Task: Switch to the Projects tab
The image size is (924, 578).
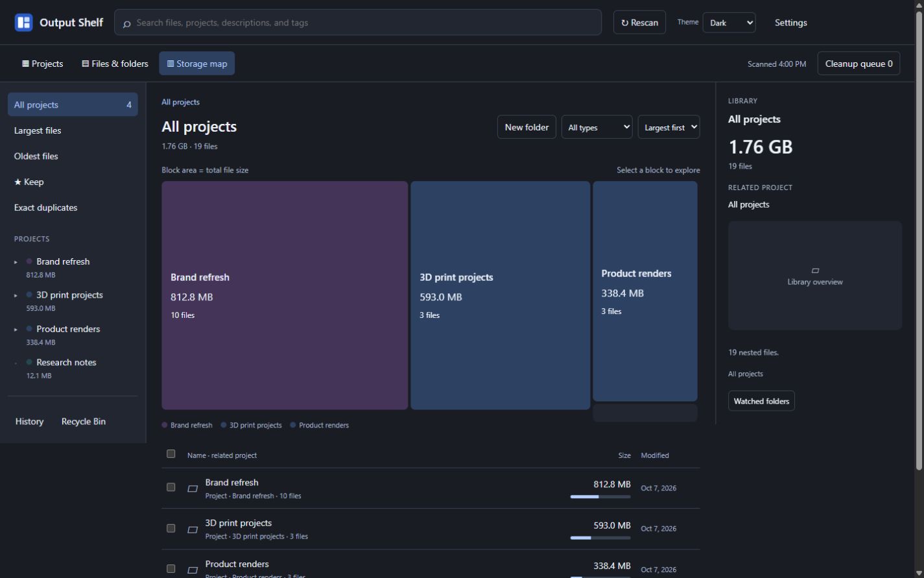Action: click(x=43, y=64)
